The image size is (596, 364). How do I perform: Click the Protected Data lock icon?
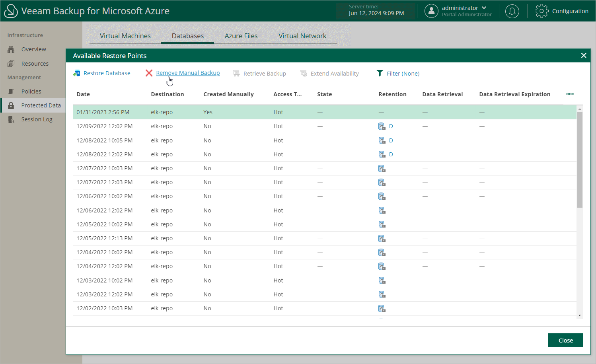[11, 105]
